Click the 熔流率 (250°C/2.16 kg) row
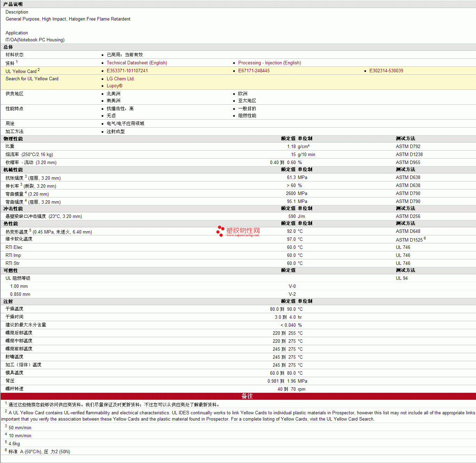This screenshot has width=476, height=463. [238, 155]
